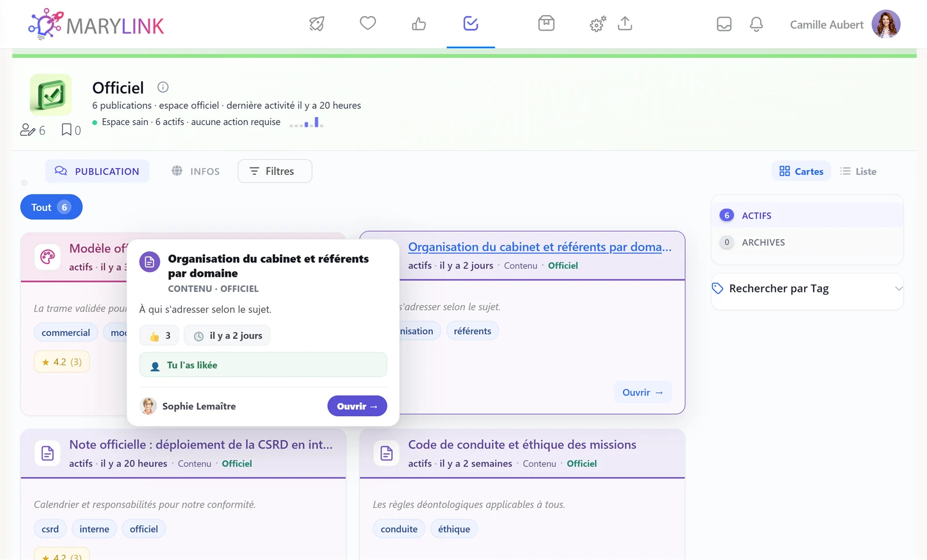Click the document icon in popup header

point(149,262)
